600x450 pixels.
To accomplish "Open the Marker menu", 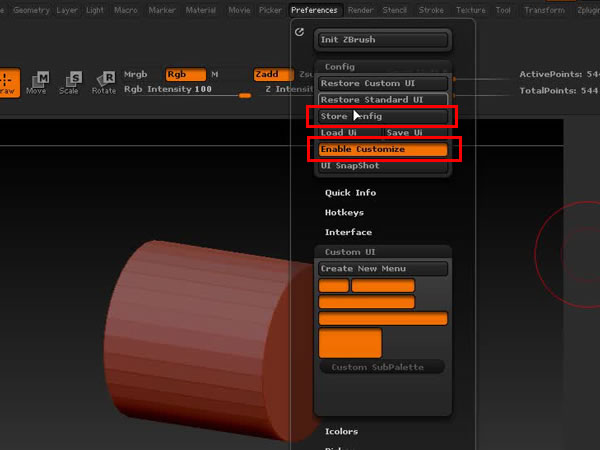I will pyautogui.click(x=162, y=10).
